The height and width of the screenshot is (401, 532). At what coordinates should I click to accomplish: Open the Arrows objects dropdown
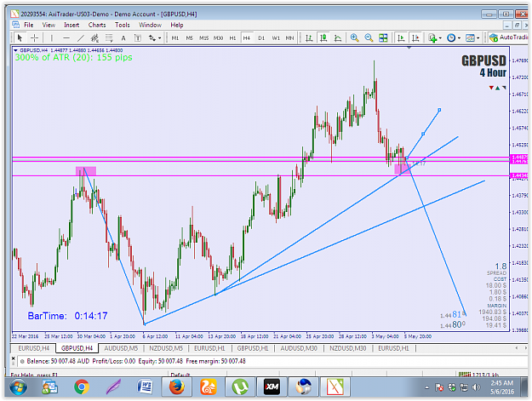[x=154, y=37]
